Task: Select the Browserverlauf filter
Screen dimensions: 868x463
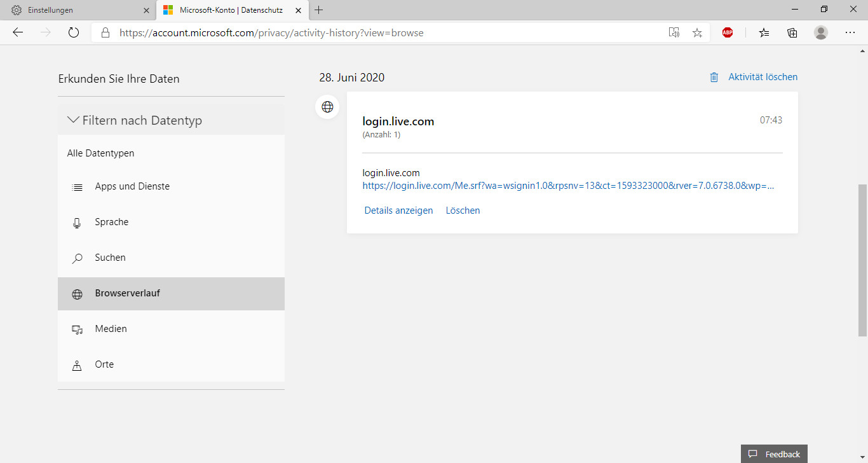Action: point(171,294)
